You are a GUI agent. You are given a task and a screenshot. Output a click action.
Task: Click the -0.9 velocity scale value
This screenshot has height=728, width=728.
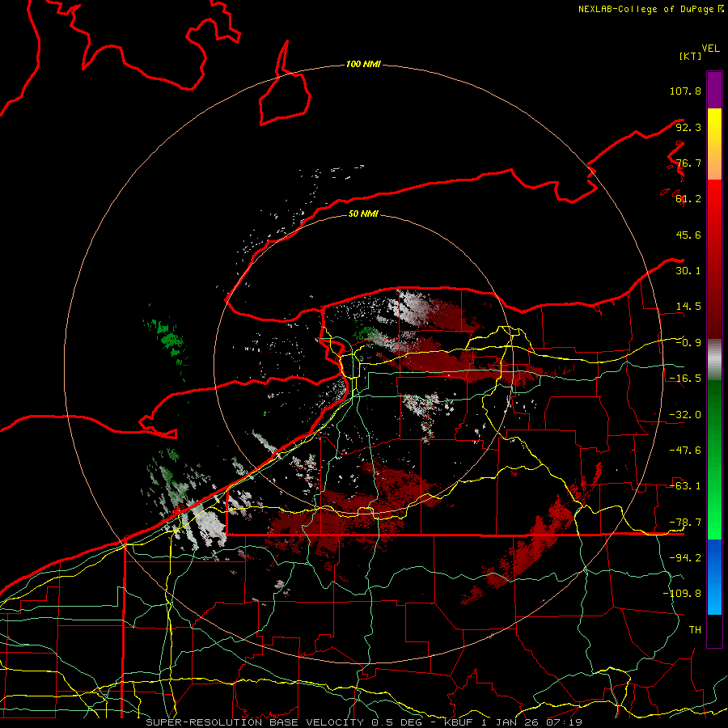688,343
